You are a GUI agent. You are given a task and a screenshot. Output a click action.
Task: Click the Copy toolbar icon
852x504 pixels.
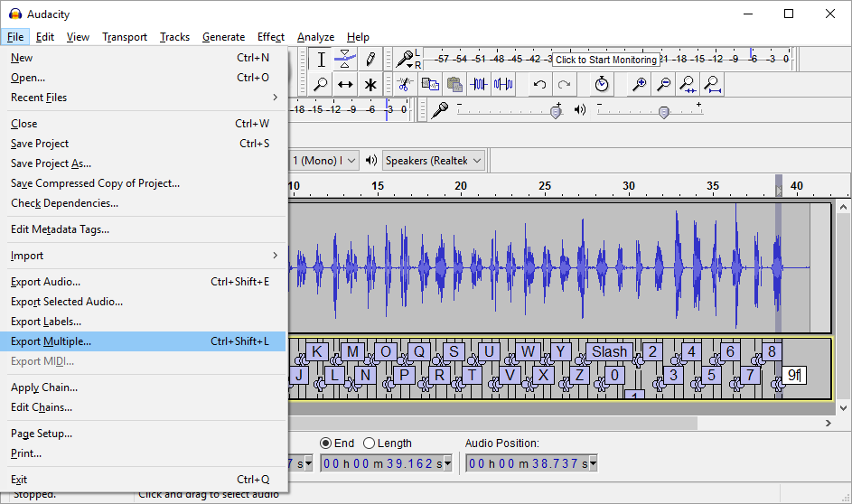tap(430, 84)
